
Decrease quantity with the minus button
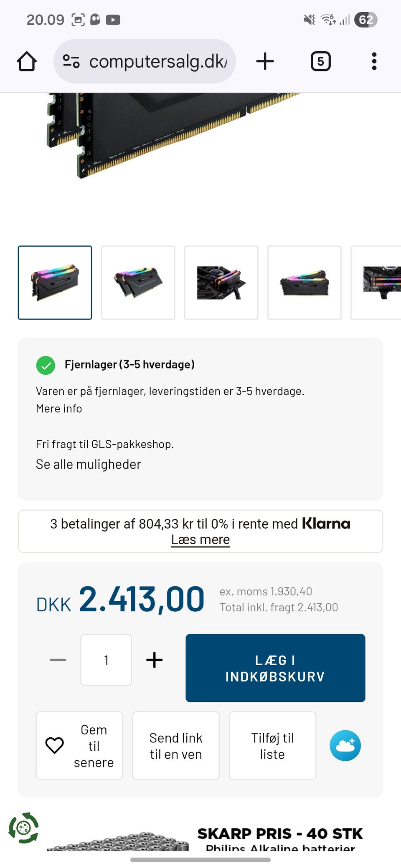pos(58,660)
